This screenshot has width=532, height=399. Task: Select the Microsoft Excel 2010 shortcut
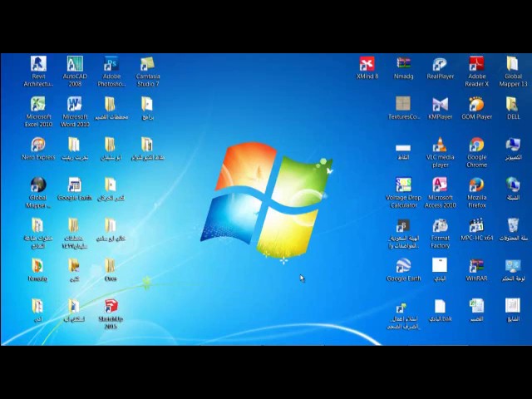pyautogui.click(x=38, y=111)
